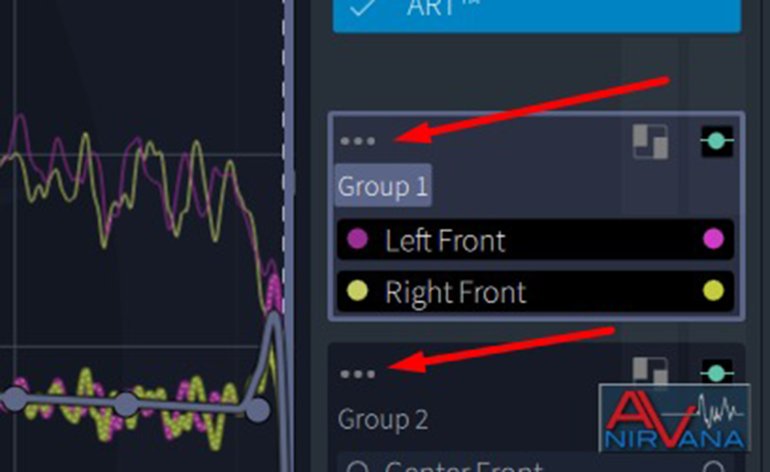Click magenta swatch right of Left Front
This screenshot has width=770, height=472.
[713, 239]
